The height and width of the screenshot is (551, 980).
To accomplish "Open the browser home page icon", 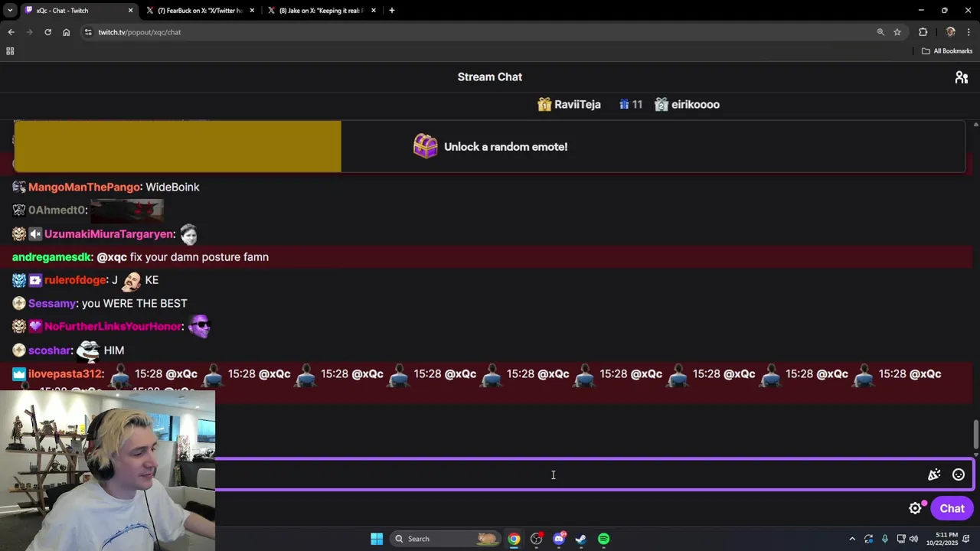I will click(66, 32).
